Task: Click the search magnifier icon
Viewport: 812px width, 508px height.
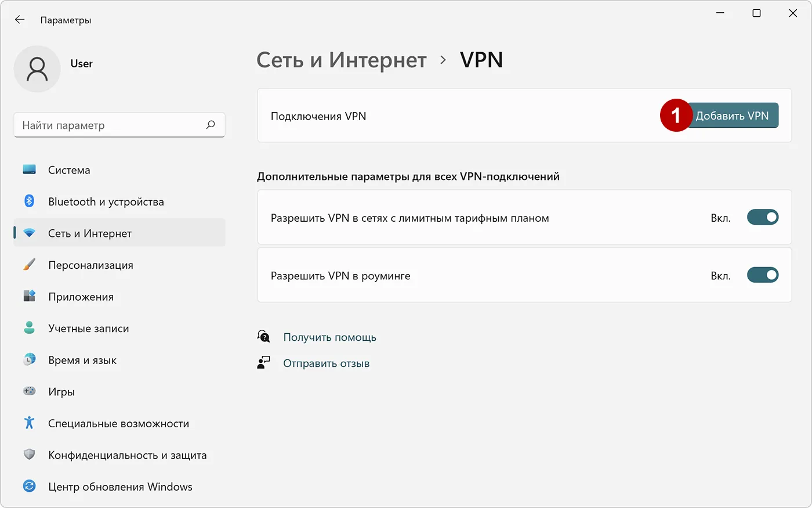Action: (211, 125)
